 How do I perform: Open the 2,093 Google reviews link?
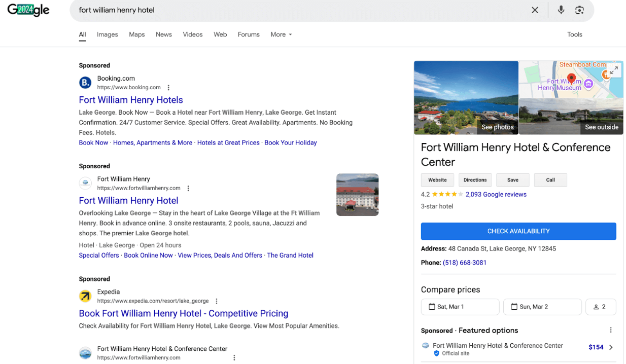(x=496, y=194)
